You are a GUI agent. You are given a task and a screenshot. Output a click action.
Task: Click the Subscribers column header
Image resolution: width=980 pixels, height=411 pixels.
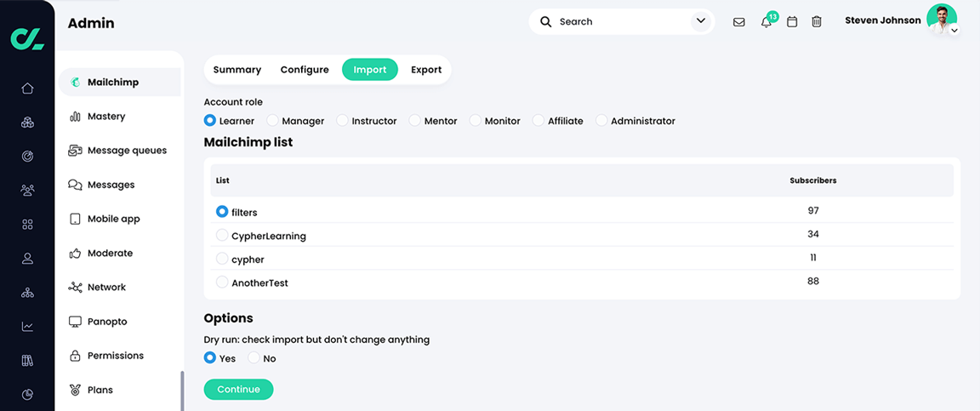[813, 180]
